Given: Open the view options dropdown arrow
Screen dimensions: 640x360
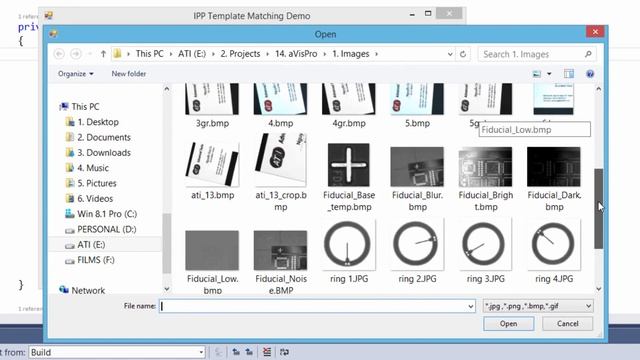Looking at the screenshot, I should [x=549, y=74].
